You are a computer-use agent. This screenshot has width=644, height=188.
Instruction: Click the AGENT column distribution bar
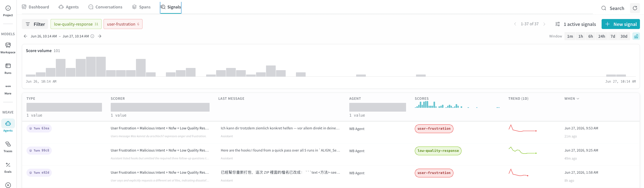tap(378, 107)
